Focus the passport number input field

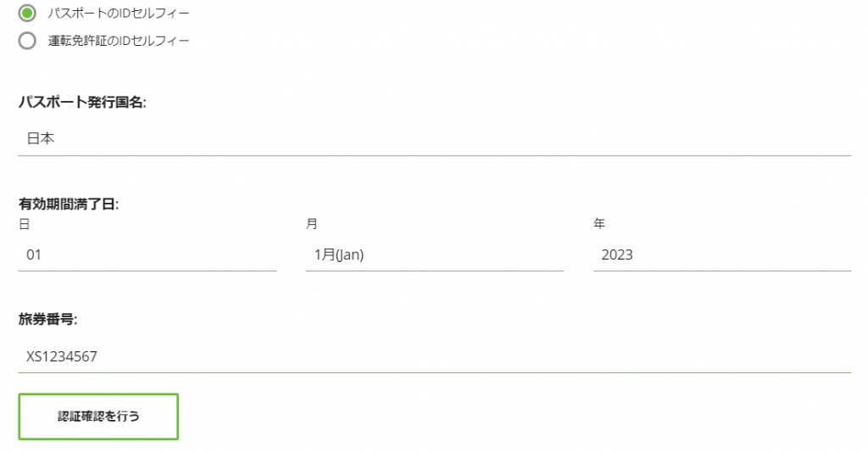coord(434,357)
